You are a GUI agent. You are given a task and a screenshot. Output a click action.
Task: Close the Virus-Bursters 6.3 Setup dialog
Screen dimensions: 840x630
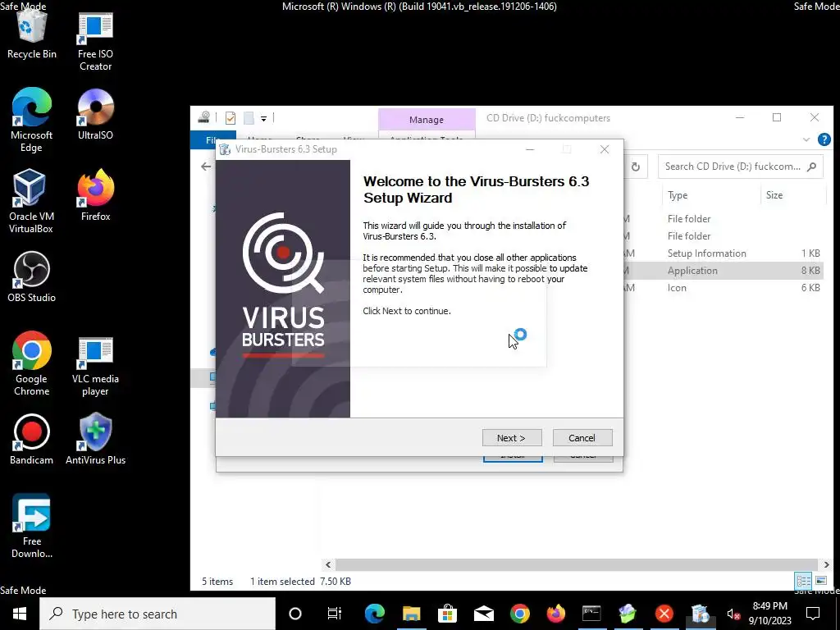[x=605, y=149]
